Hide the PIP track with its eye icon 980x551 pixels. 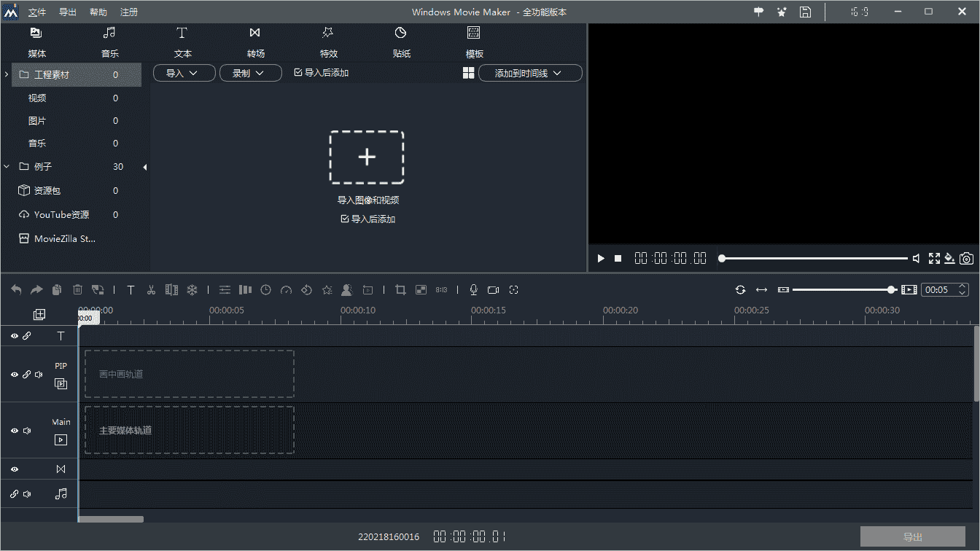pos(15,375)
